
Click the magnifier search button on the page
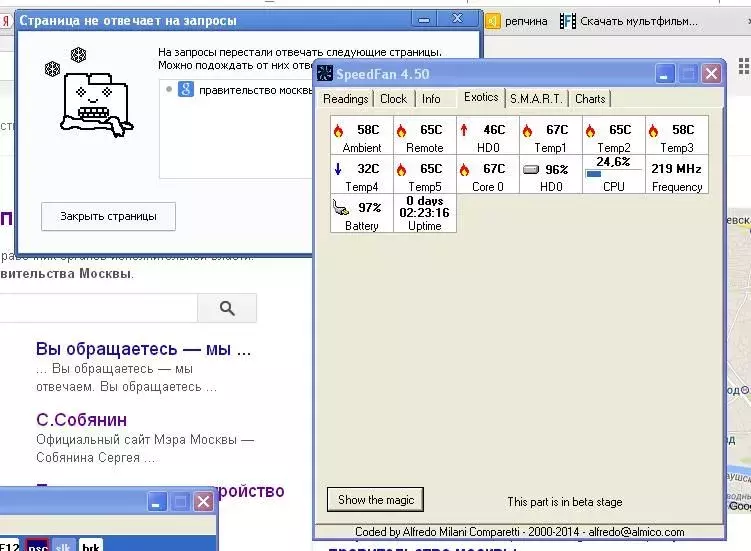point(227,308)
